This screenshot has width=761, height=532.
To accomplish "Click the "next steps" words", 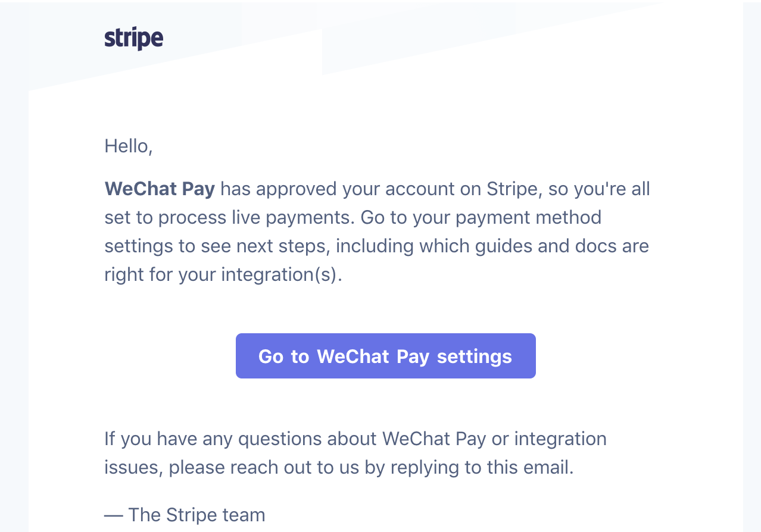I will (282, 246).
